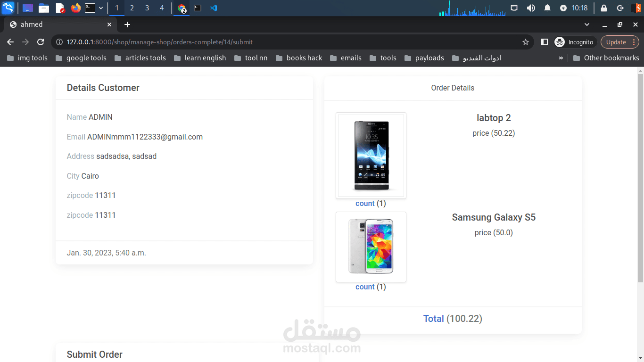
Task: Select the Chrome window in taskbar
Action: [x=182, y=8]
